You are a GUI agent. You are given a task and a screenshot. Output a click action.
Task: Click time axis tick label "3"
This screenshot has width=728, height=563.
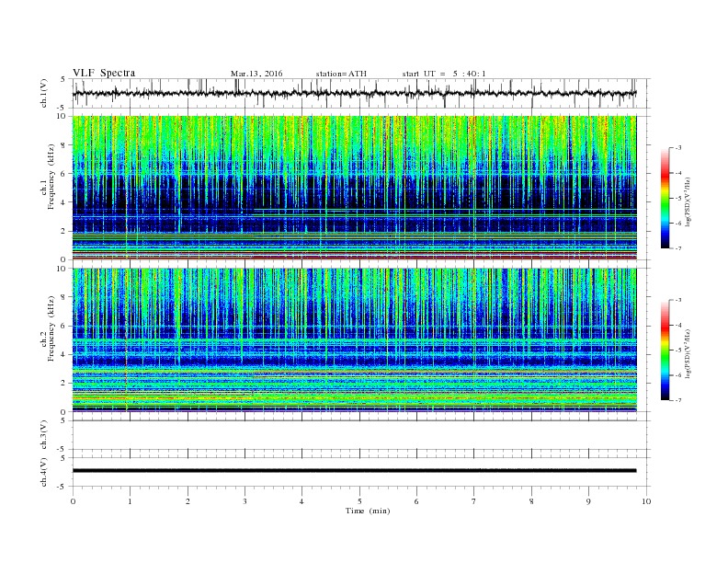(245, 501)
